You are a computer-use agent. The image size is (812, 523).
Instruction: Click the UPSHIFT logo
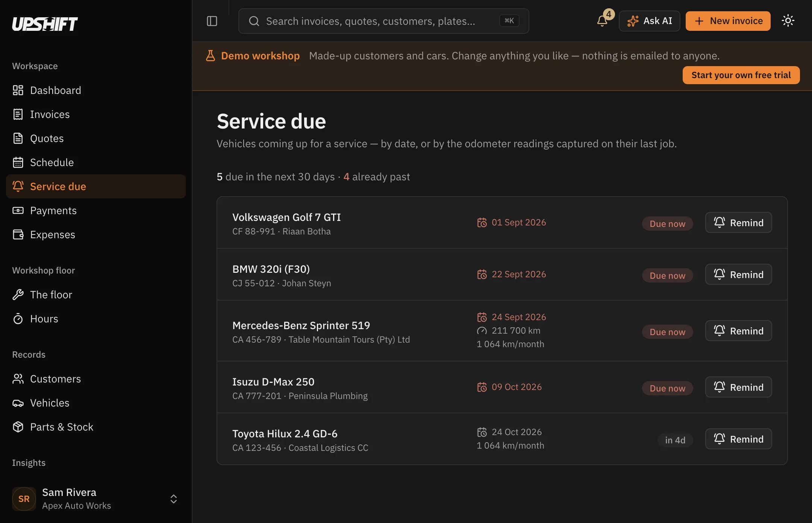coord(45,24)
